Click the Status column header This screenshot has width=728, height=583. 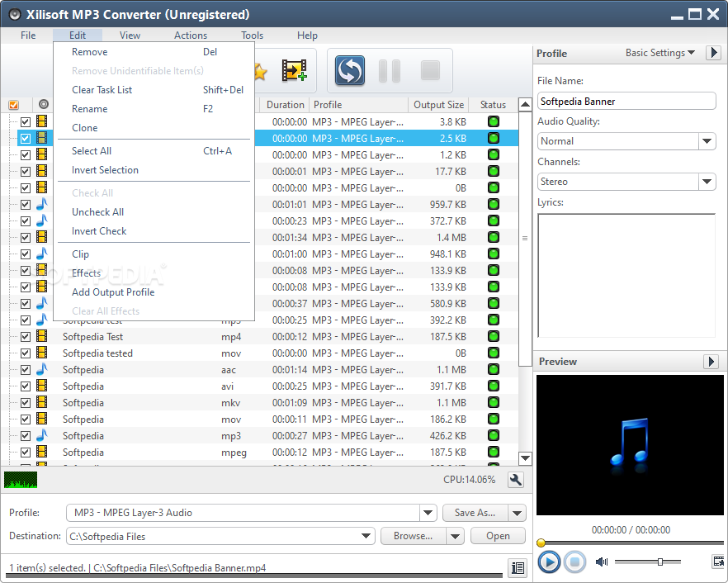pyautogui.click(x=493, y=105)
